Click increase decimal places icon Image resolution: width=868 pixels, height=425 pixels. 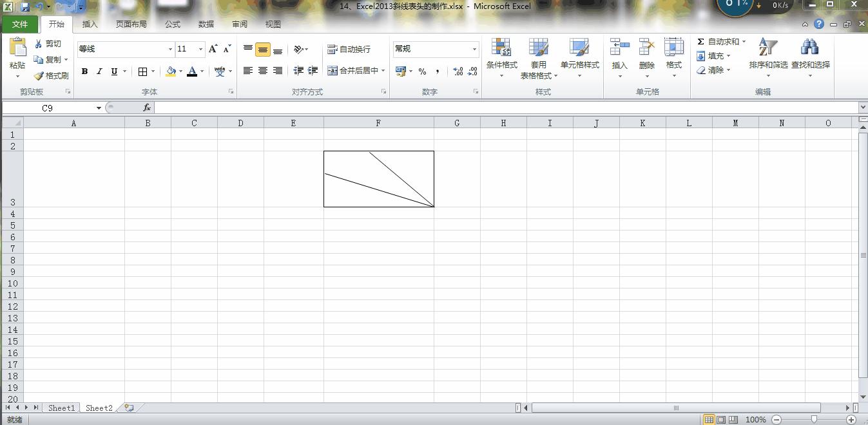coord(458,71)
